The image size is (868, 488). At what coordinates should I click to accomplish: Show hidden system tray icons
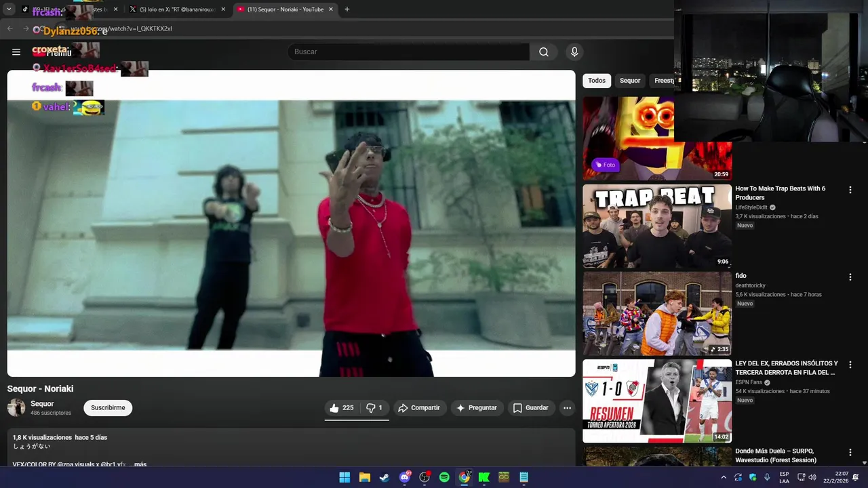pyautogui.click(x=724, y=477)
